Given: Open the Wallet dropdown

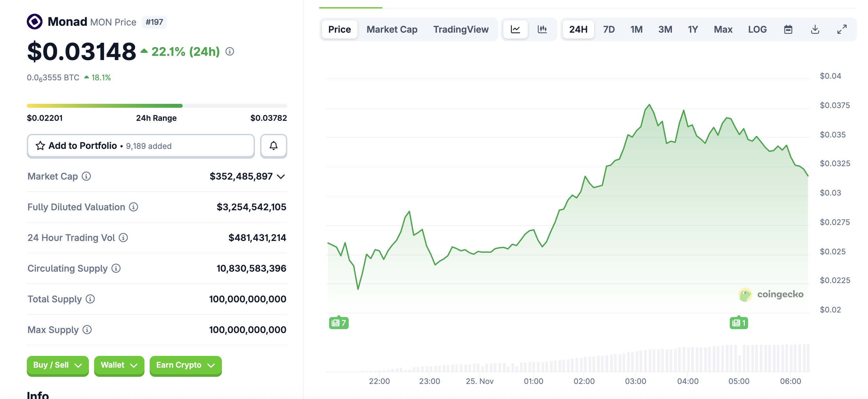Looking at the screenshot, I should pos(119,365).
